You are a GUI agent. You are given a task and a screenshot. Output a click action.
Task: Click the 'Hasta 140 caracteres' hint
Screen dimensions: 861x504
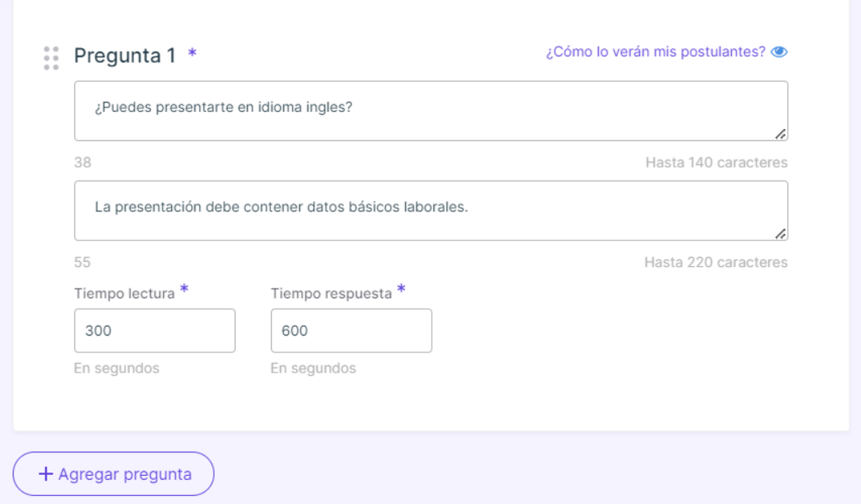click(717, 163)
